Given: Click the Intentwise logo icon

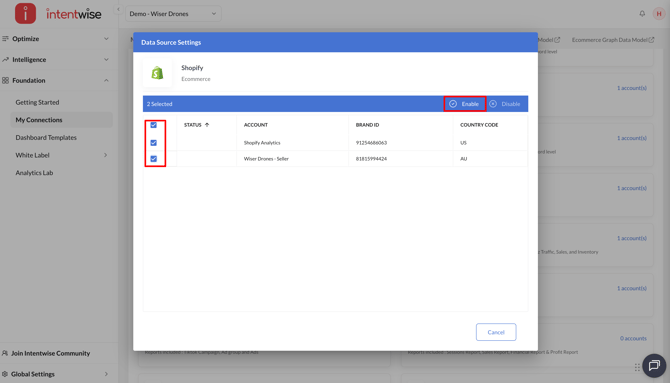Looking at the screenshot, I should (x=25, y=13).
